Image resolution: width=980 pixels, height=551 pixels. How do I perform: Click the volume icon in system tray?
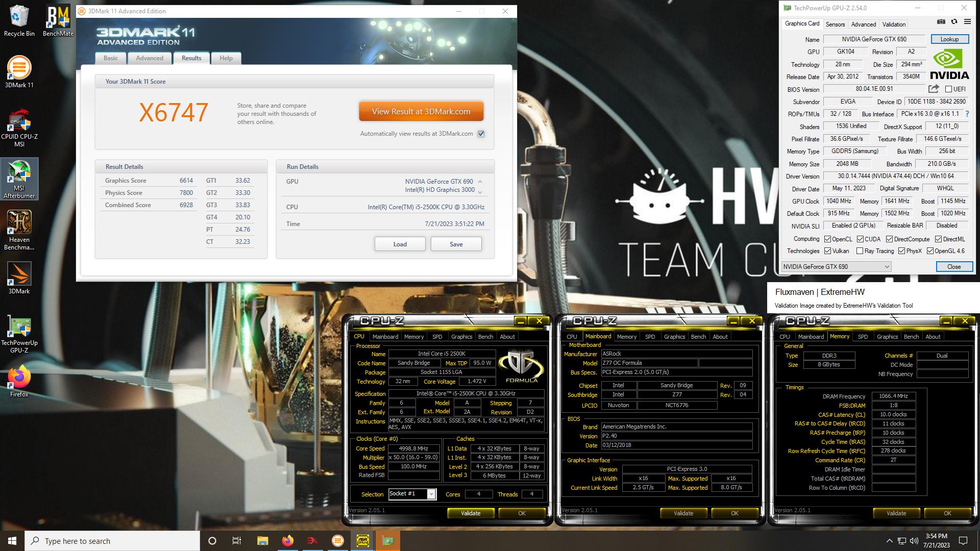(x=914, y=541)
